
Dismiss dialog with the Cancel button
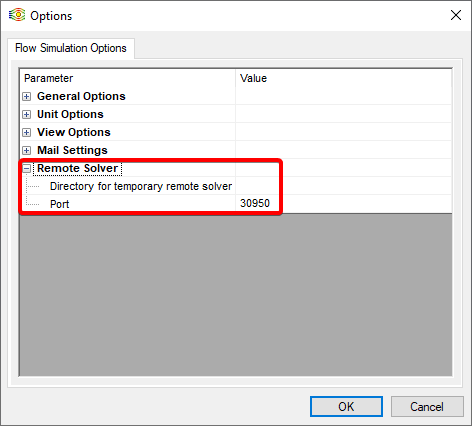click(427, 407)
